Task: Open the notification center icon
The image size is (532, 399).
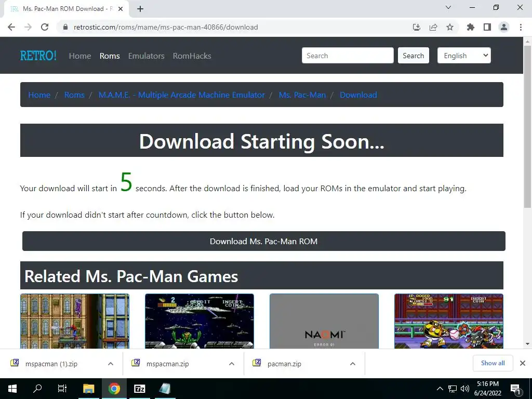Action: (515, 389)
